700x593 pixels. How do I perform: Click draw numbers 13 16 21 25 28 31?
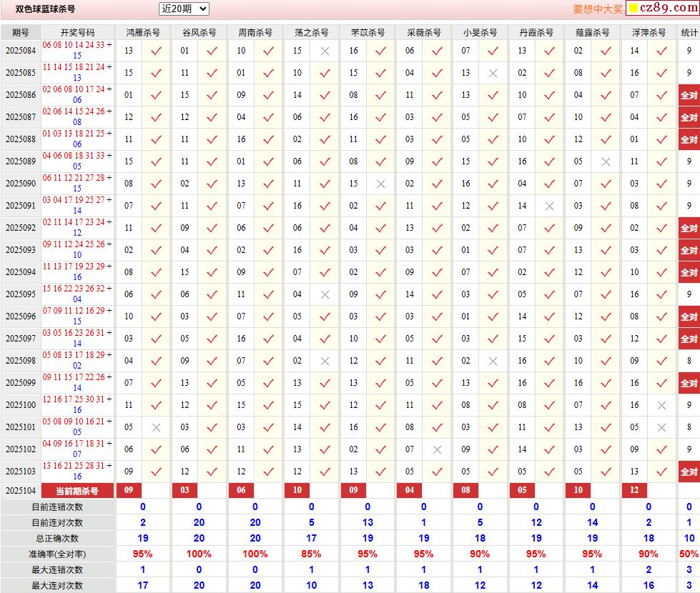tap(74, 466)
